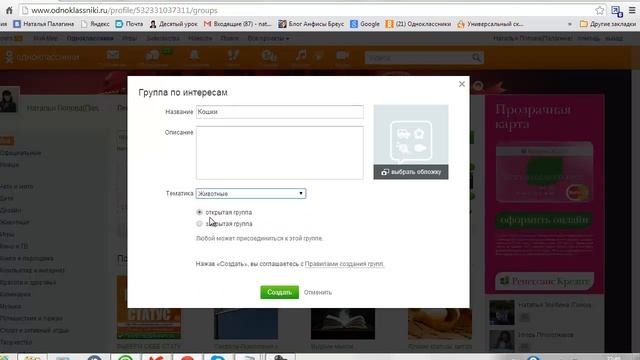Click помощь link at top right
The width and height of the screenshot is (640, 360).
click(589, 38)
